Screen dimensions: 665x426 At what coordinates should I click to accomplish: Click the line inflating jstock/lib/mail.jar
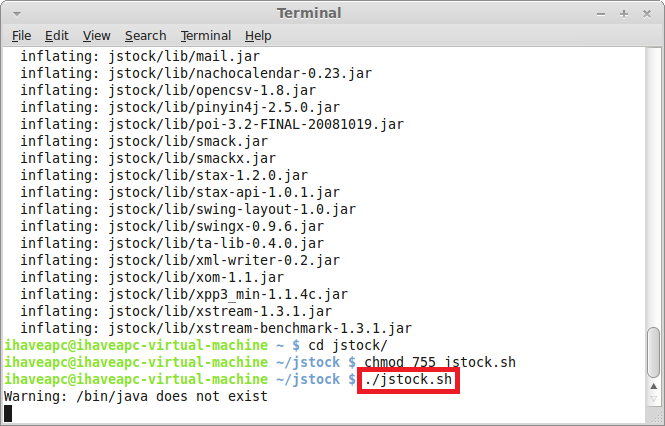pos(140,56)
